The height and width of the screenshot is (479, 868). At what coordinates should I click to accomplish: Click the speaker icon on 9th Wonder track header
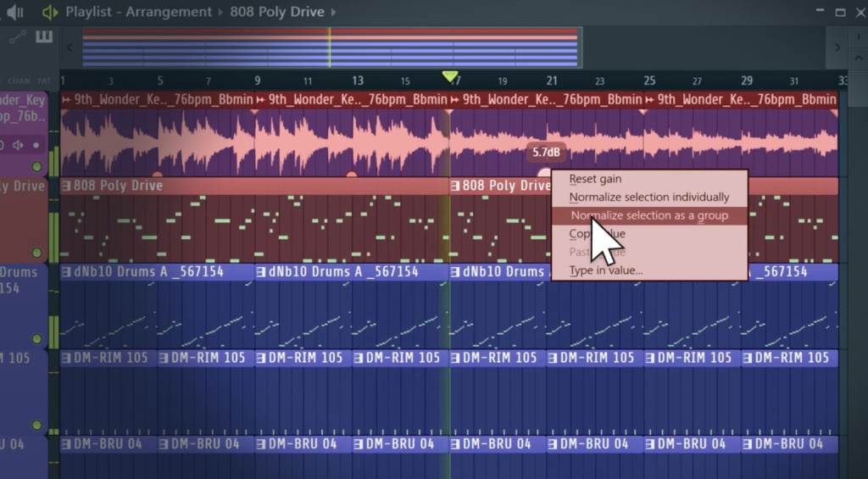(19, 145)
